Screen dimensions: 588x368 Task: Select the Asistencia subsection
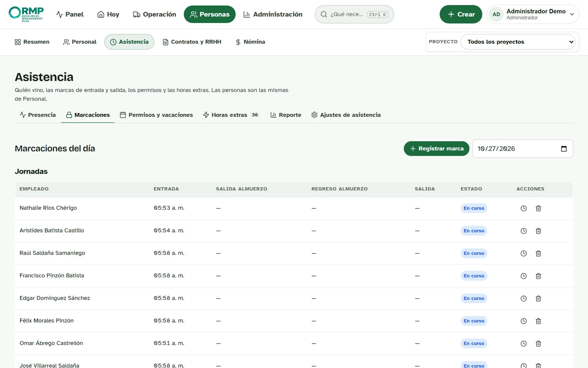coord(129,42)
